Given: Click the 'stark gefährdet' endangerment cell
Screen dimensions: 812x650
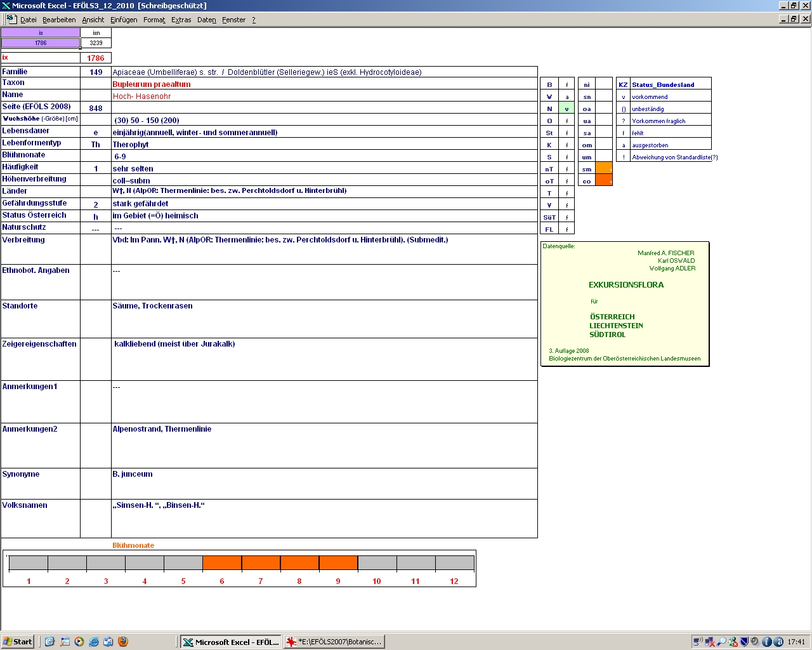Looking at the screenshot, I should click(x=324, y=204).
